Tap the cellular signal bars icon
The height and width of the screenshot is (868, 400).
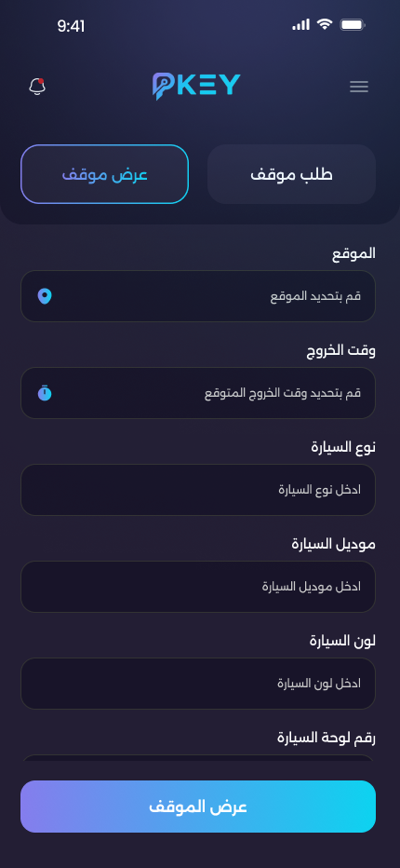click(x=301, y=24)
